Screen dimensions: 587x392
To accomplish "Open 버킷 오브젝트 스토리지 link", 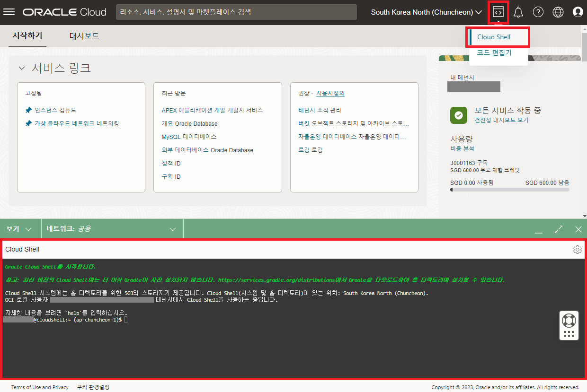I will [354, 123].
